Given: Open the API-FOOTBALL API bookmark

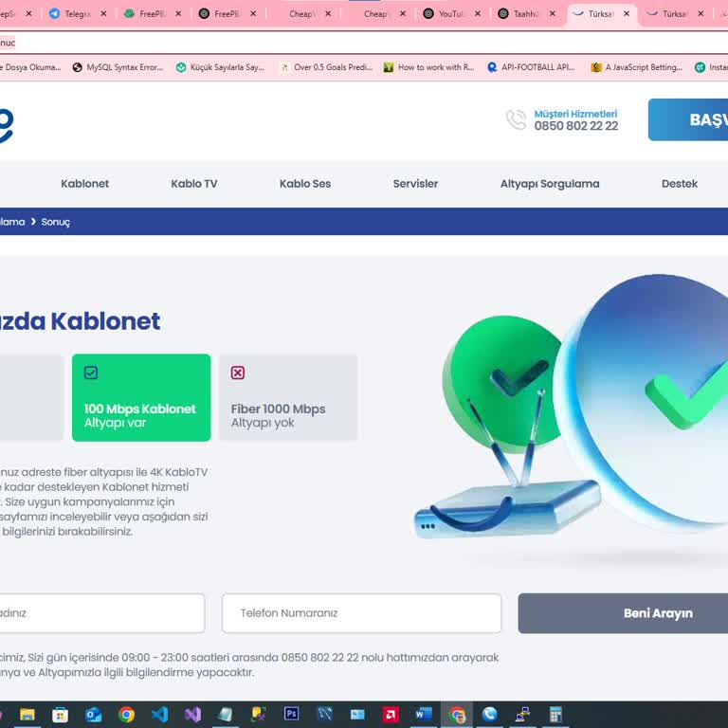Looking at the screenshot, I should pos(531,67).
